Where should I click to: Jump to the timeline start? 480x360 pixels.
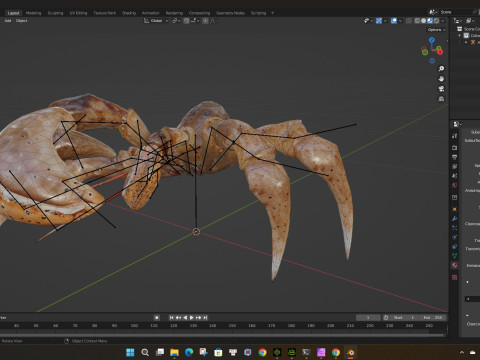pyautogui.click(x=171, y=318)
